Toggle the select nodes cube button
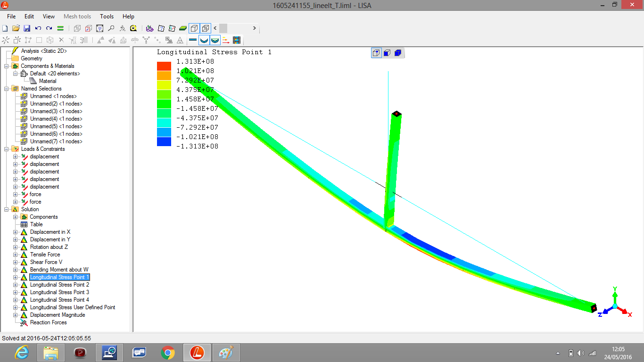Image resolution: width=644 pixels, height=362 pixels. point(376,53)
